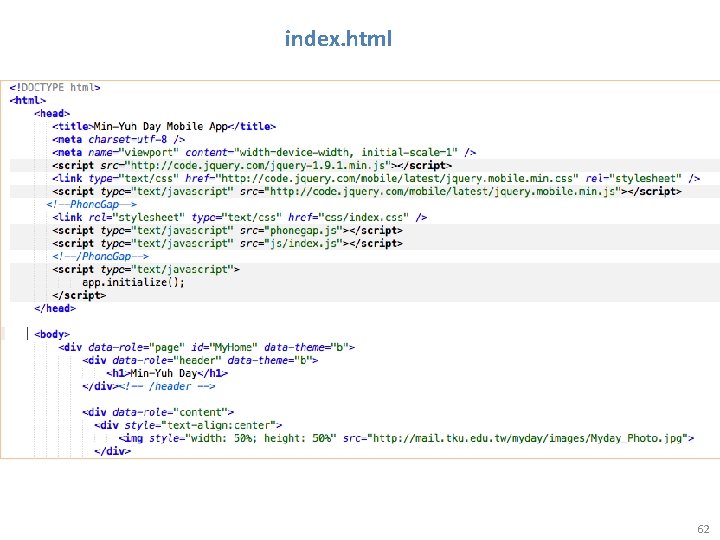Click the jquery.mobile.min.js script line
This screenshot has height=540, width=720.
(367, 191)
